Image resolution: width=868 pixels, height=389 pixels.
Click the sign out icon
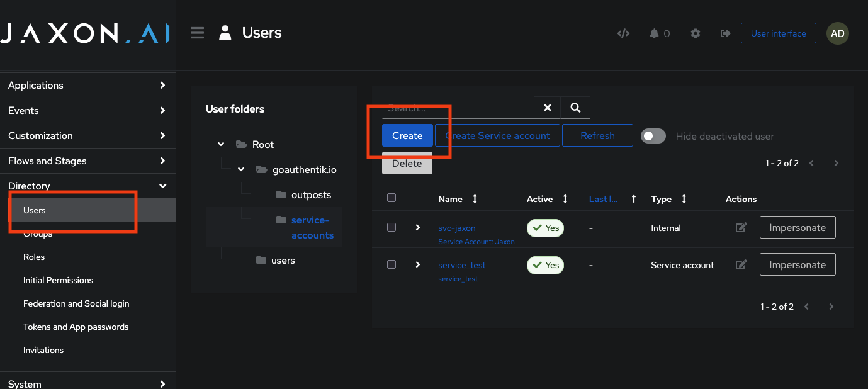tap(725, 33)
